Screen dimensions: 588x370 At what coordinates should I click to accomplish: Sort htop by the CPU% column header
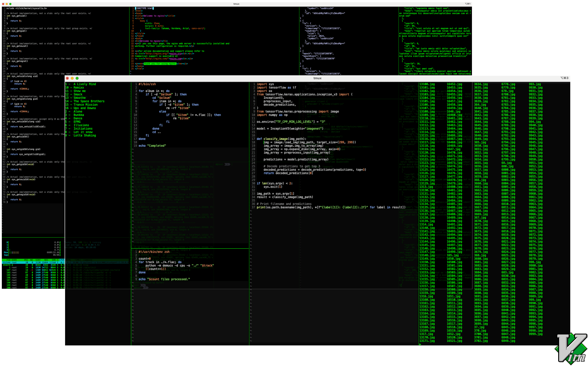pyautogui.click(x=62, y=260)
